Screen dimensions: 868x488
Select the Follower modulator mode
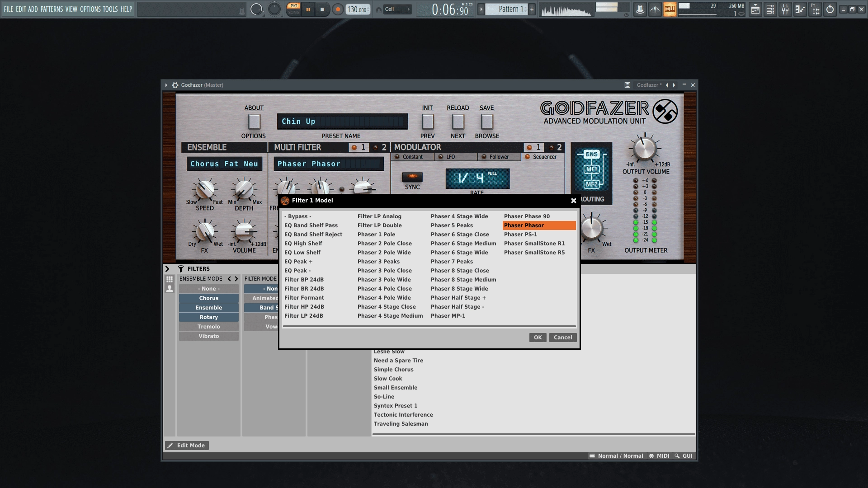[499, 157]
